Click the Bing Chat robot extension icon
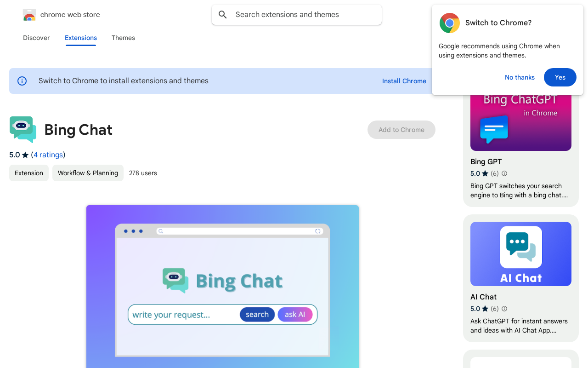588x368 pixels. (23, 129)
